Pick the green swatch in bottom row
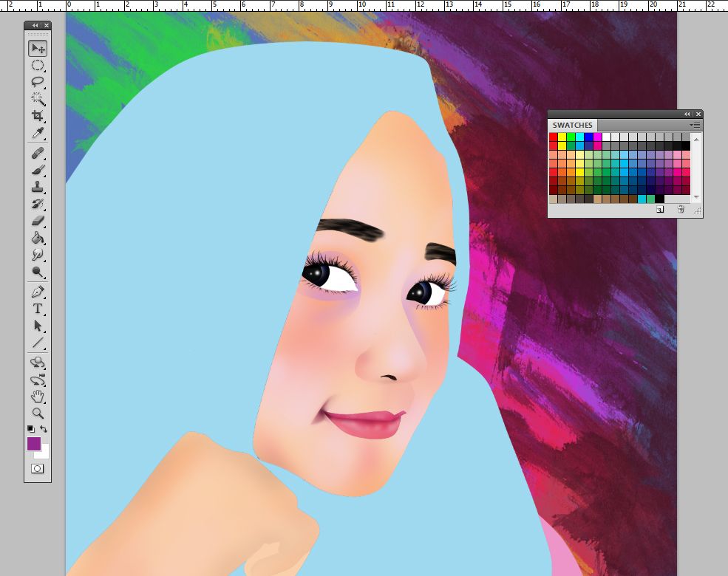Viewport: 728px width, 576px height. coord(651,199)
